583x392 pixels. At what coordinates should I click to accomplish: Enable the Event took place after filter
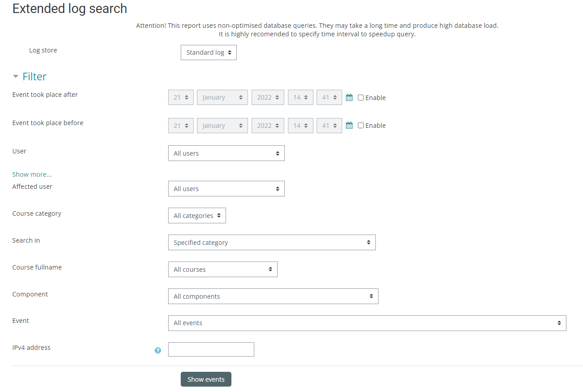pos(361,98)
